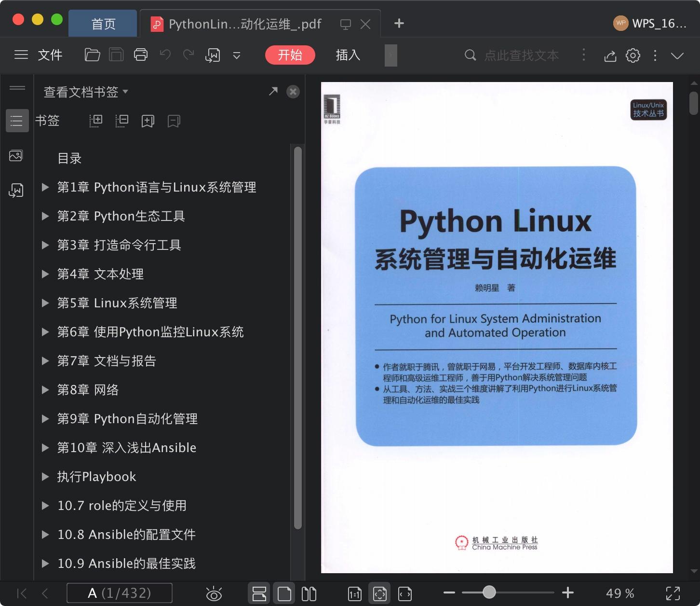
Task: Expand 第1章 Python语言与Linux系统管理 bookmark
Action: click(45, 187)
